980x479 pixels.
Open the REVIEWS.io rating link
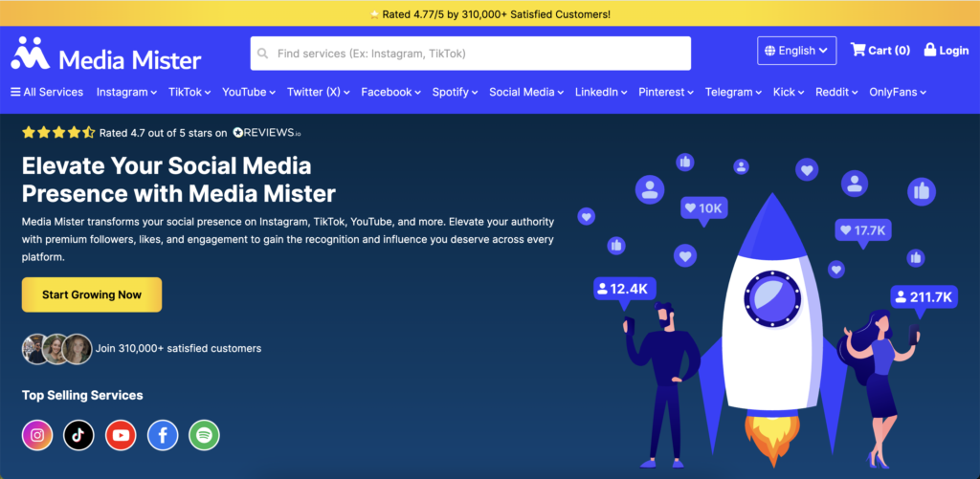[x=273, y=133]
